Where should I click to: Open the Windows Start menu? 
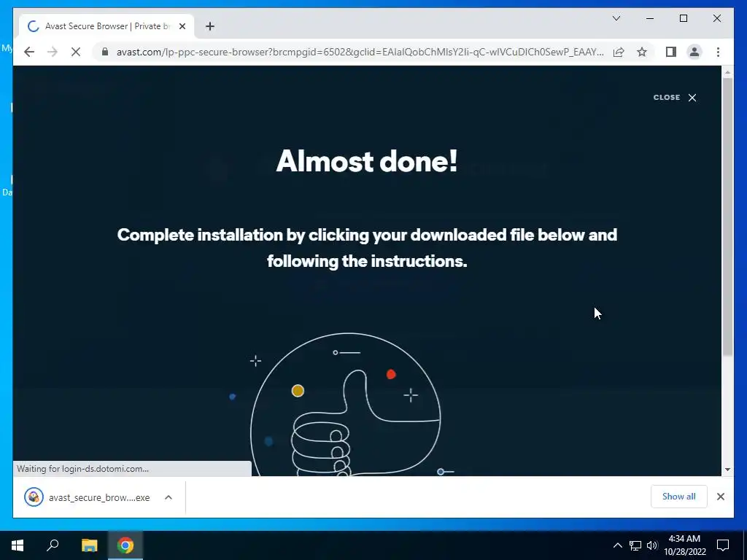click(x=18, y=545)
